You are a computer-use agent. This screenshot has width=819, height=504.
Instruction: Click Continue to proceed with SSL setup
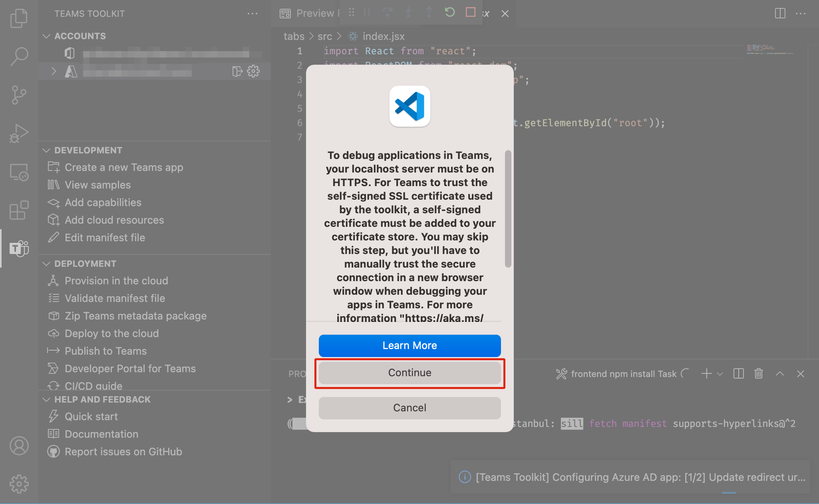pos(409,373)
